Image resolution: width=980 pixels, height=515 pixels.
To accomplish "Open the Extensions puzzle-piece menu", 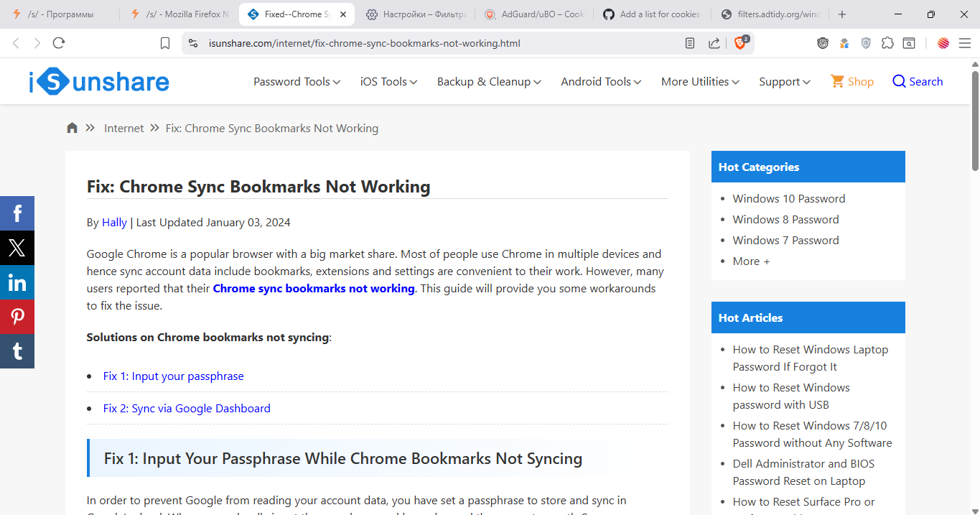I will [x=887, y=43].
